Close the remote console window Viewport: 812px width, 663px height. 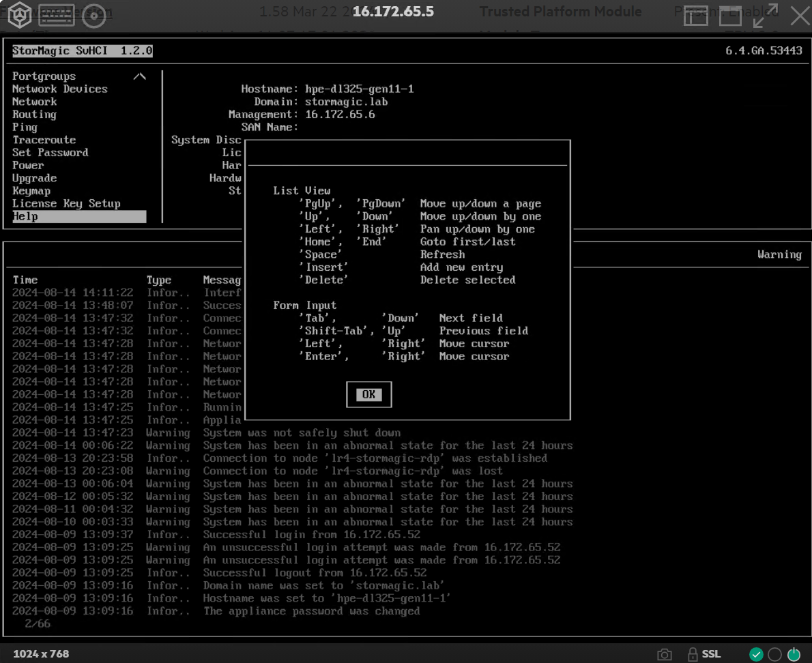coord(800,16)
